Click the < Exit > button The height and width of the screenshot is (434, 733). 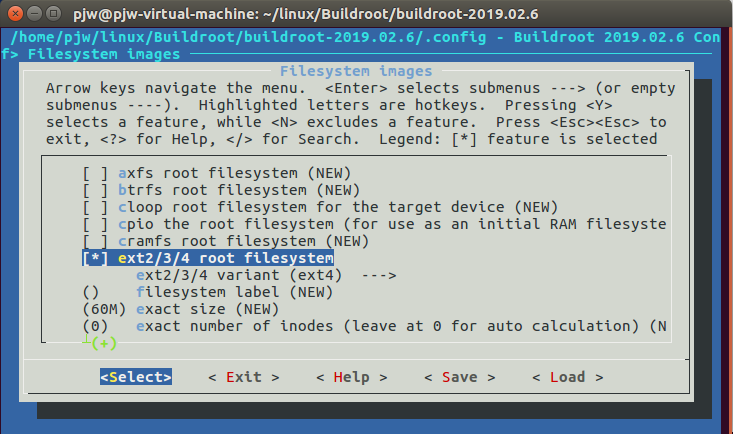point(244,377)
